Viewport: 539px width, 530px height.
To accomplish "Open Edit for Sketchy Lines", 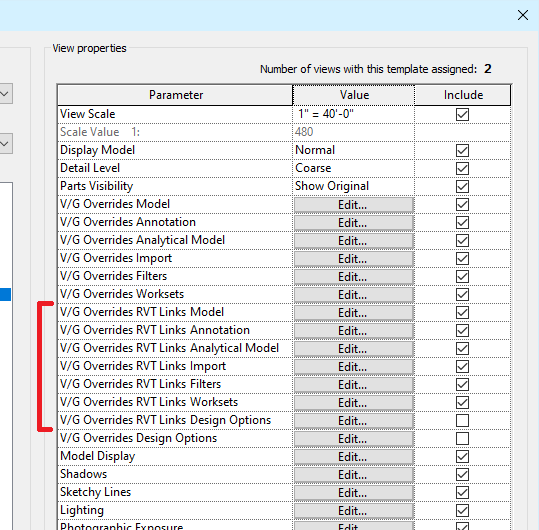I will (353, 493).
